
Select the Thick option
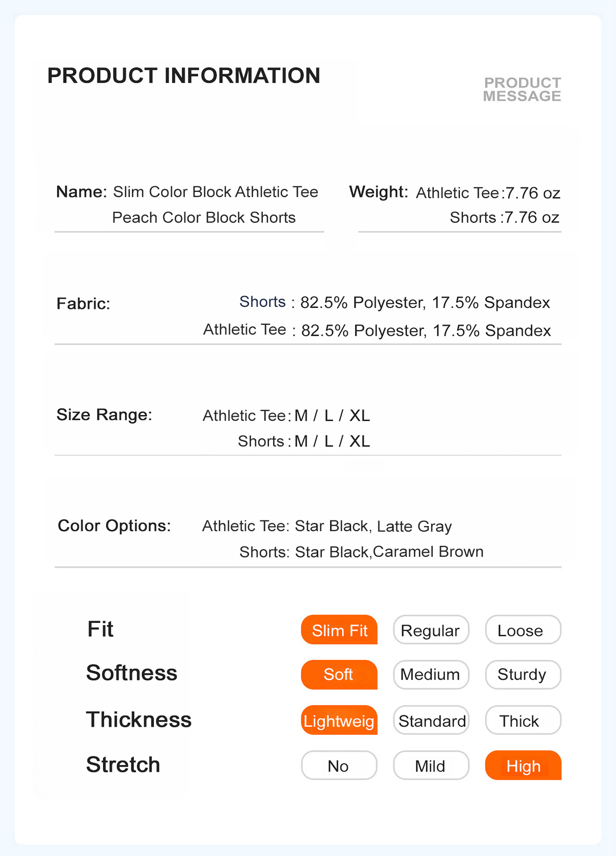click(x=523, y=720)
